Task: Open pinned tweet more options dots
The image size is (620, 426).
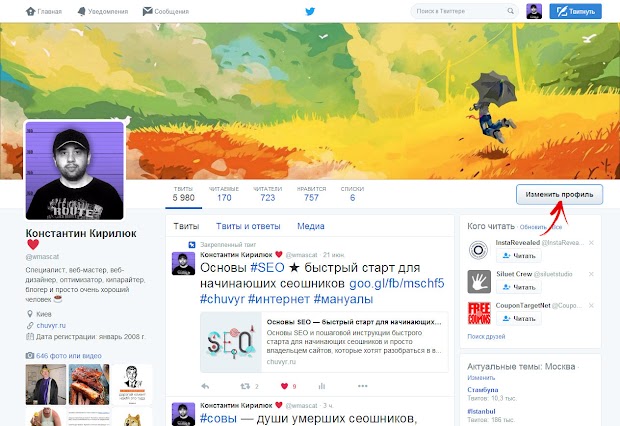Action: [x=363, y=386]
